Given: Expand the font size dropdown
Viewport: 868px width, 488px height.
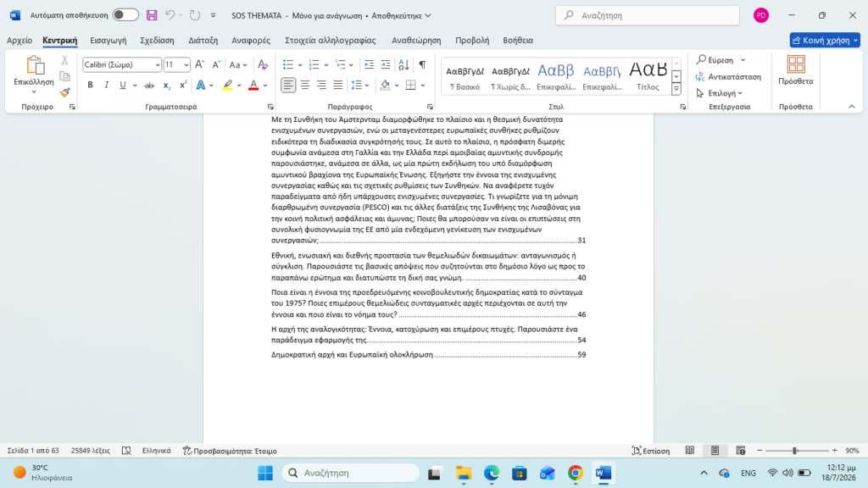Looking at the screenshot, I should coord(186,64).
